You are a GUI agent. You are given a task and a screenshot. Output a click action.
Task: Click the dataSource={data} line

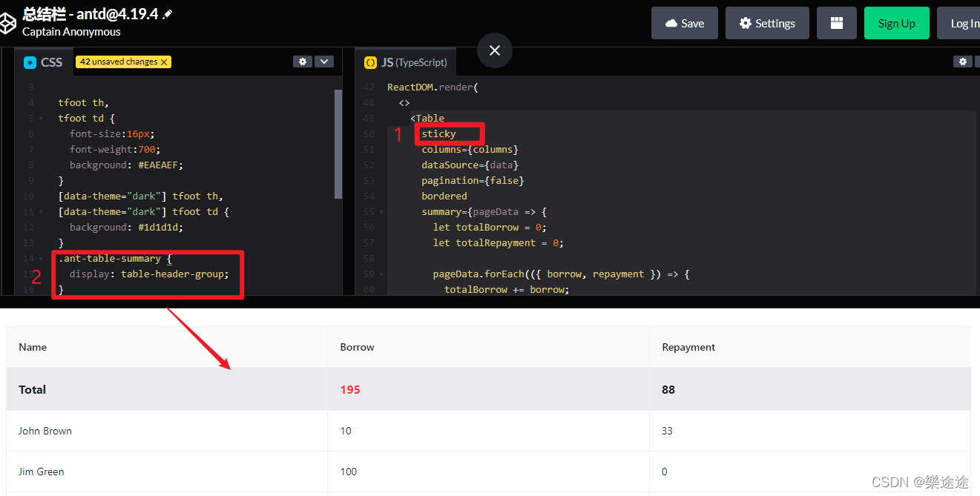pyautogui.click(x=470, y=165)
